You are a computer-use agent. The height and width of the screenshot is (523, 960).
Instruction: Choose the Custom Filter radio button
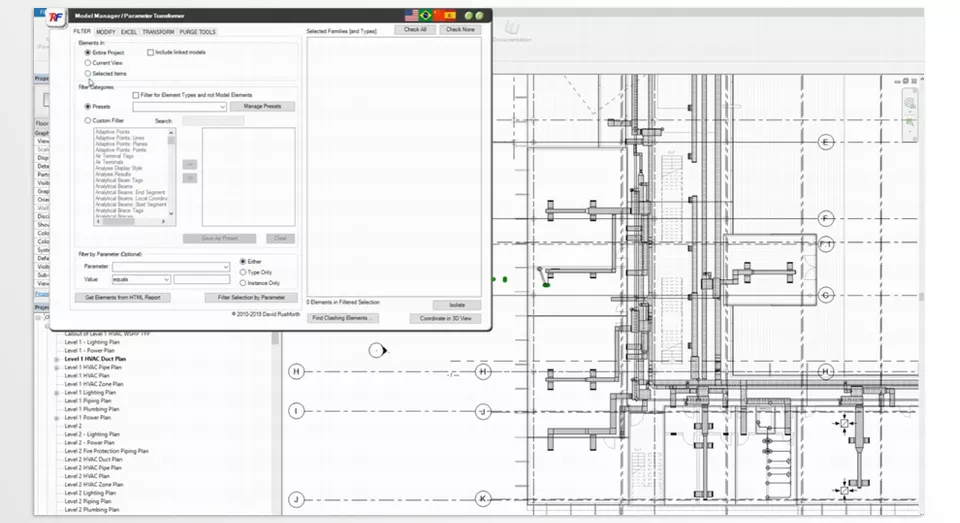tap(88, 121)
